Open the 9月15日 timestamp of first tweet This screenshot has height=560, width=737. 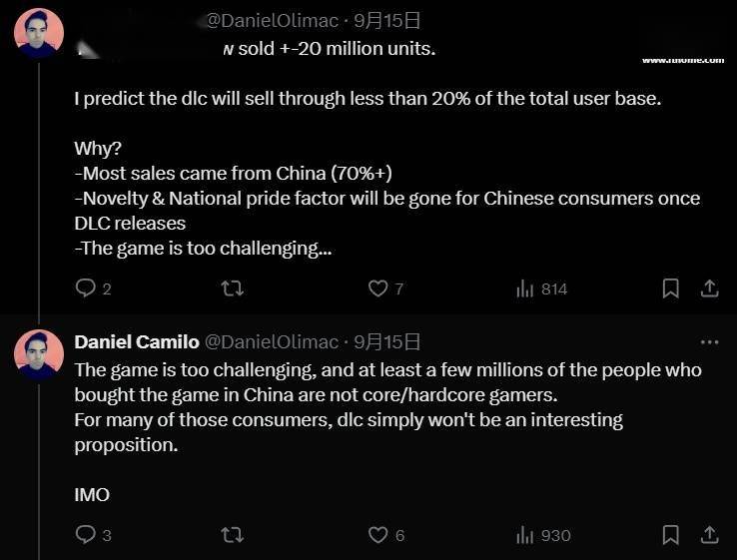[387, 20]
